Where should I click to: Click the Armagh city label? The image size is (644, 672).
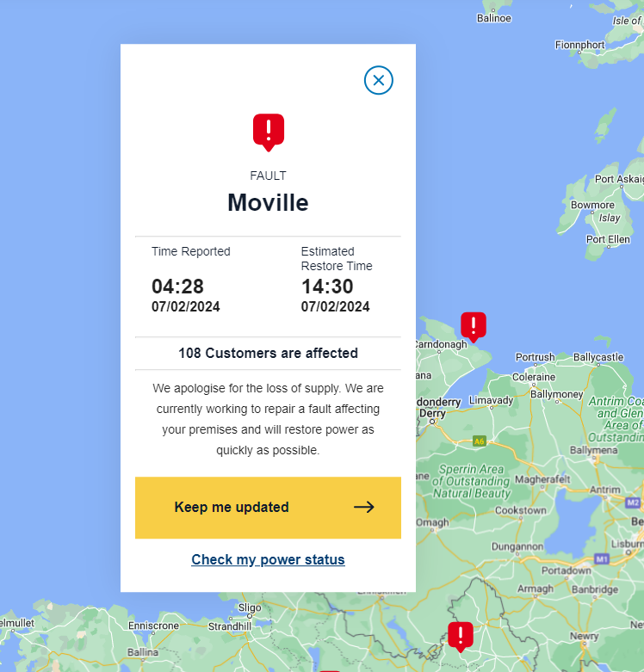[x=536, y=589]
